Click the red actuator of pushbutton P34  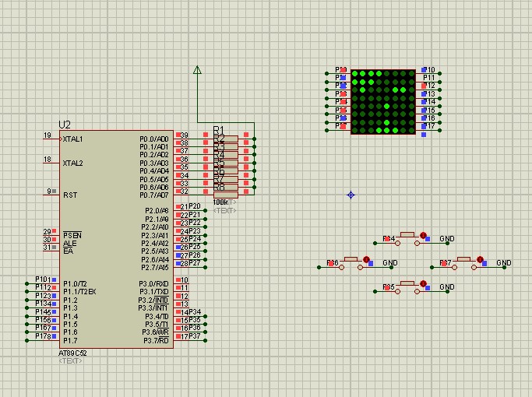423,235
